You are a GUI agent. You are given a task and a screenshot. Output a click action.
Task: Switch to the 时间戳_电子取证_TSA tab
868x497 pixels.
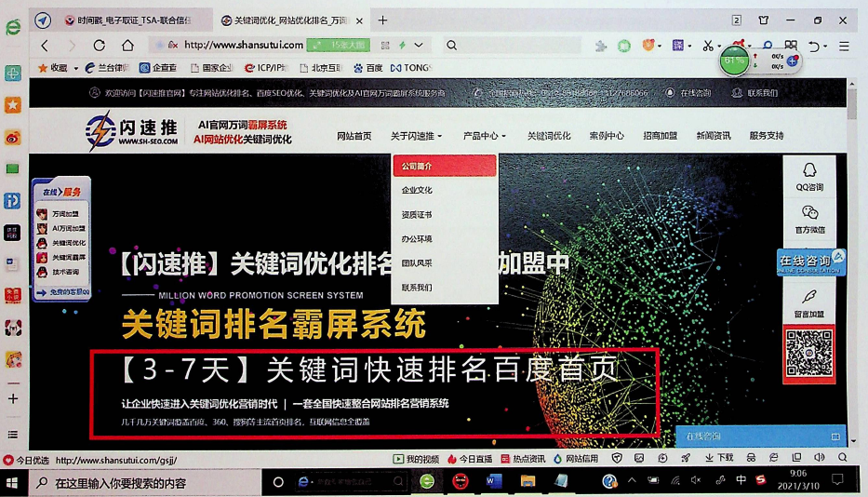click(127, 20)
